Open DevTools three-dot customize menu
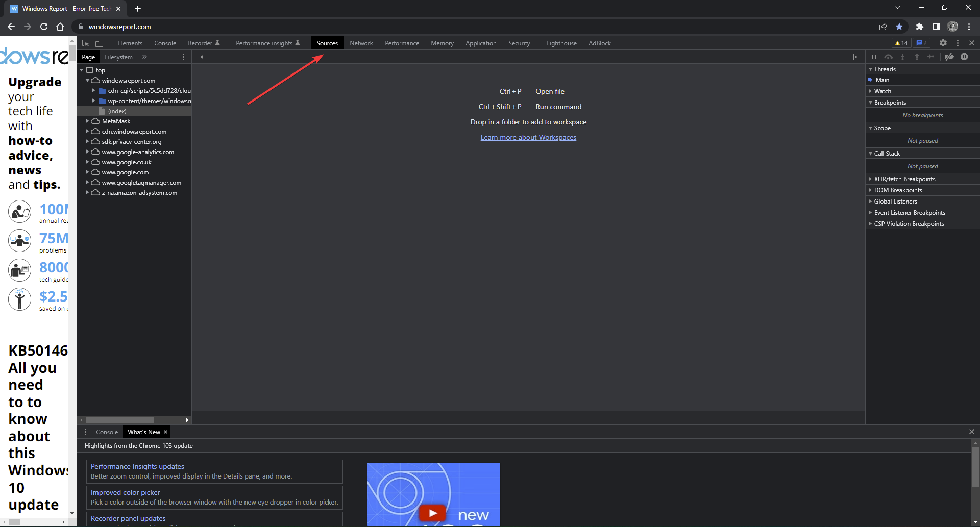This screenshot has width=980, height=527. coord(958,43)
